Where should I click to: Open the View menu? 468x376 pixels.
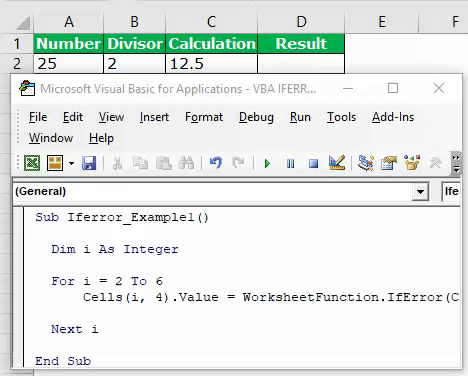[x=111, y=117]
